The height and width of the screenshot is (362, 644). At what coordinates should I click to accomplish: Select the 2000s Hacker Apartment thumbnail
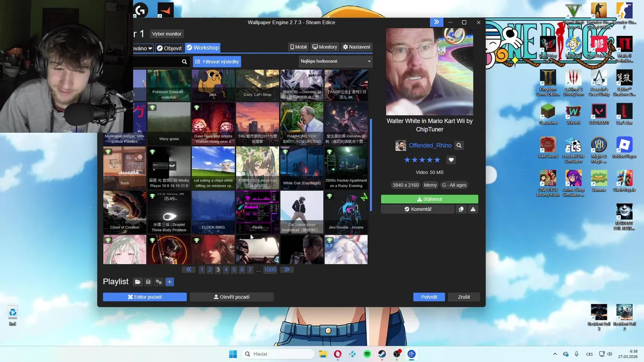pyautogui.click(x=346, y=168)
